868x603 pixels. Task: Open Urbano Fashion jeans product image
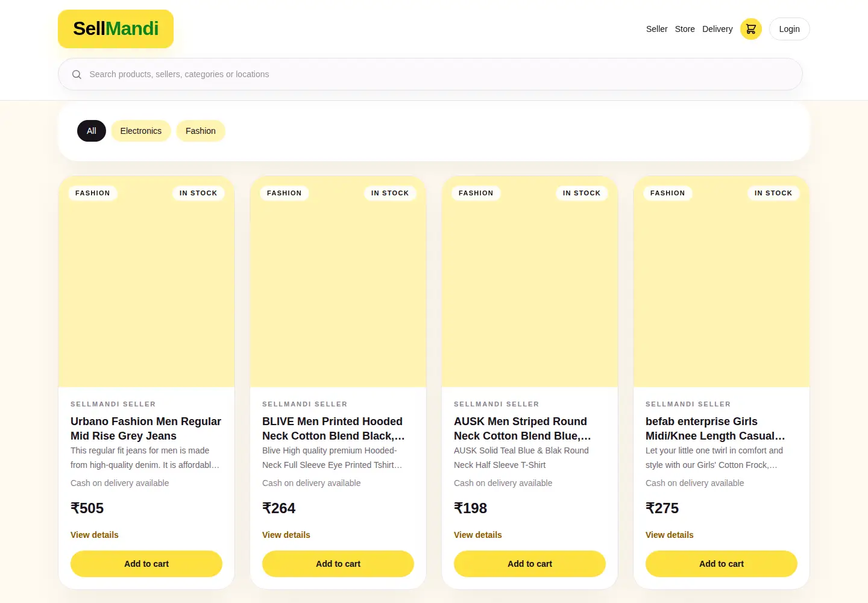tap(146, 282)
